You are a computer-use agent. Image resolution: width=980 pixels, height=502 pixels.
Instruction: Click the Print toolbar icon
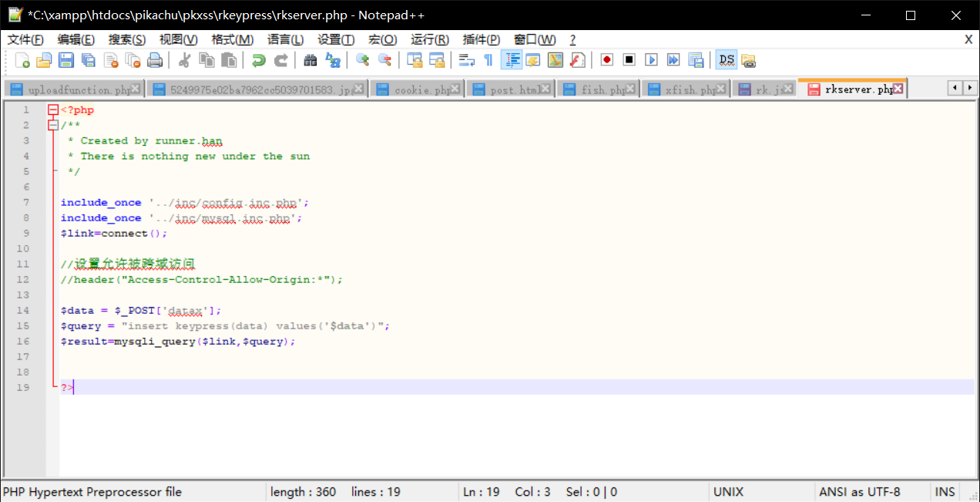(x=155, y=60)
